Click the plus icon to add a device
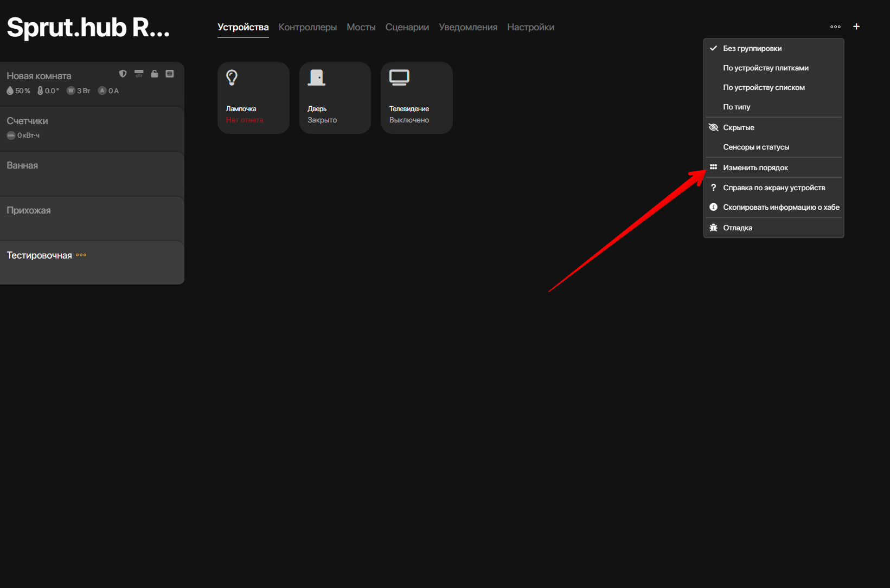 tap(856, 27)
